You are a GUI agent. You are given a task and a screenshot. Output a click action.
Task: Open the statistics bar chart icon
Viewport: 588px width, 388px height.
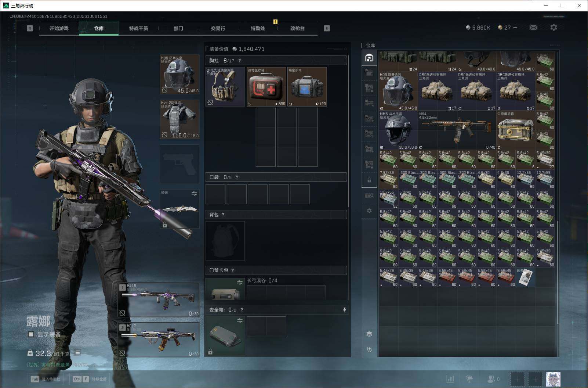[x=450, y=379]
